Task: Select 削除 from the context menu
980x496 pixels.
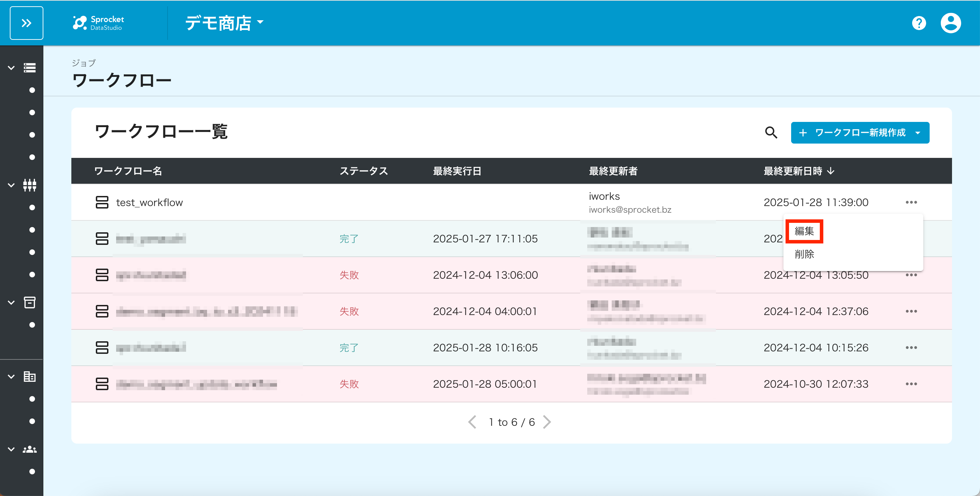Action: [x=804, y=254]
